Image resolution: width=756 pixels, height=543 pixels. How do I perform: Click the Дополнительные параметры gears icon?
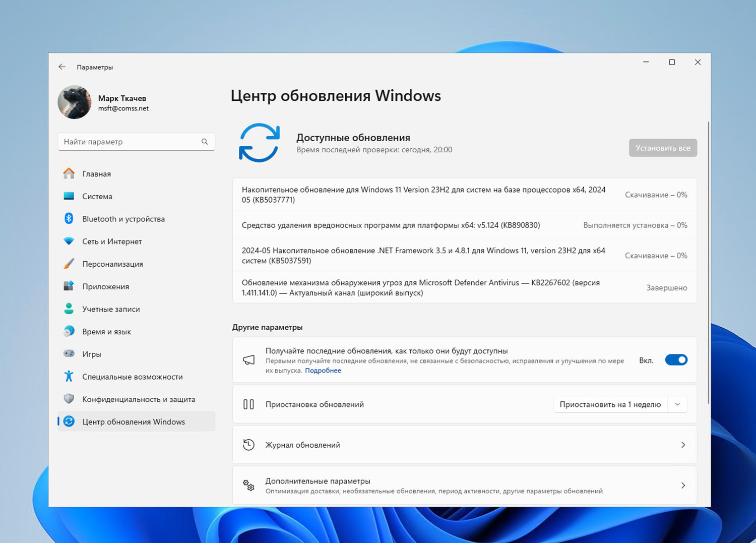coord(248,486)
